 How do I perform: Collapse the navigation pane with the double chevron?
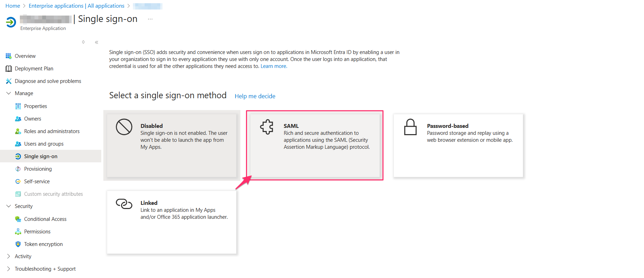[96, 42]
